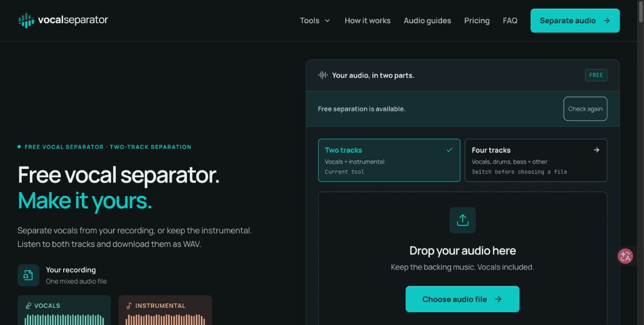Click the arrow icon on Four tracks card
This screenshot has height=325, width=644.
[x=596, y=150]
